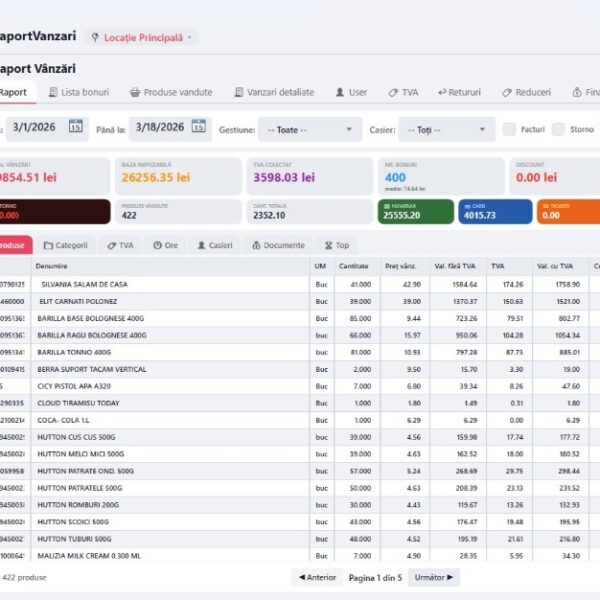Screen dimensions: 600x600
Task: Toggle the Storno checkbox
Action: click(x=558, y=129)
